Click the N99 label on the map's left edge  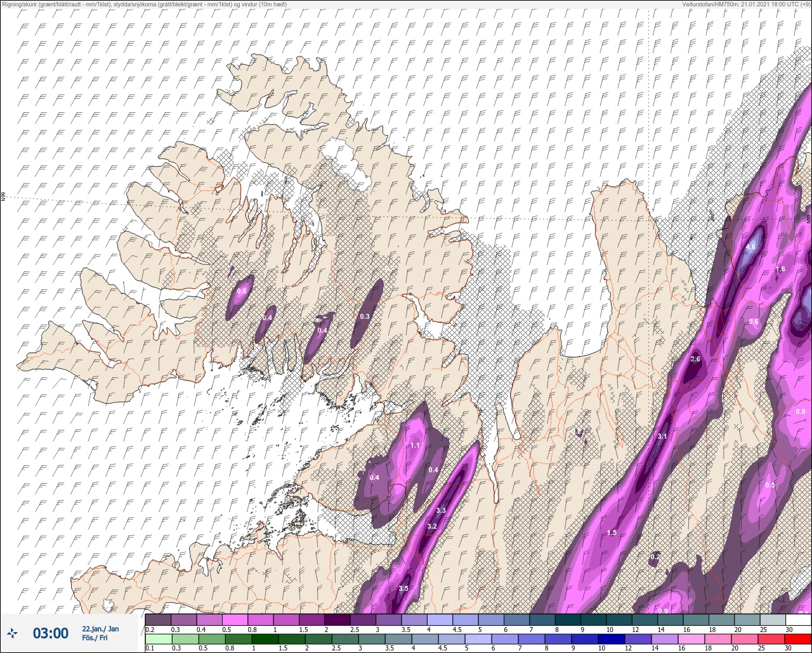(x=3, y=197)
